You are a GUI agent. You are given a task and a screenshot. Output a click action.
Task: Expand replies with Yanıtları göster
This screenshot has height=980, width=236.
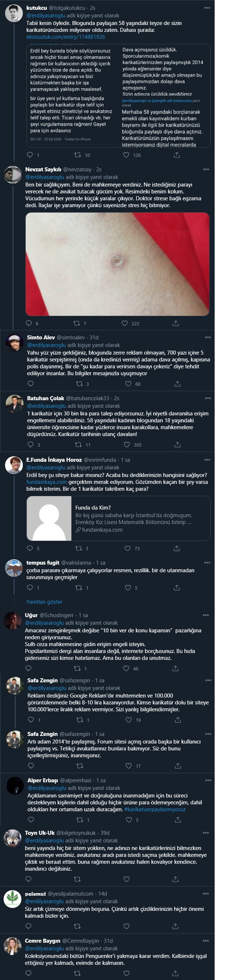(44, 602)
